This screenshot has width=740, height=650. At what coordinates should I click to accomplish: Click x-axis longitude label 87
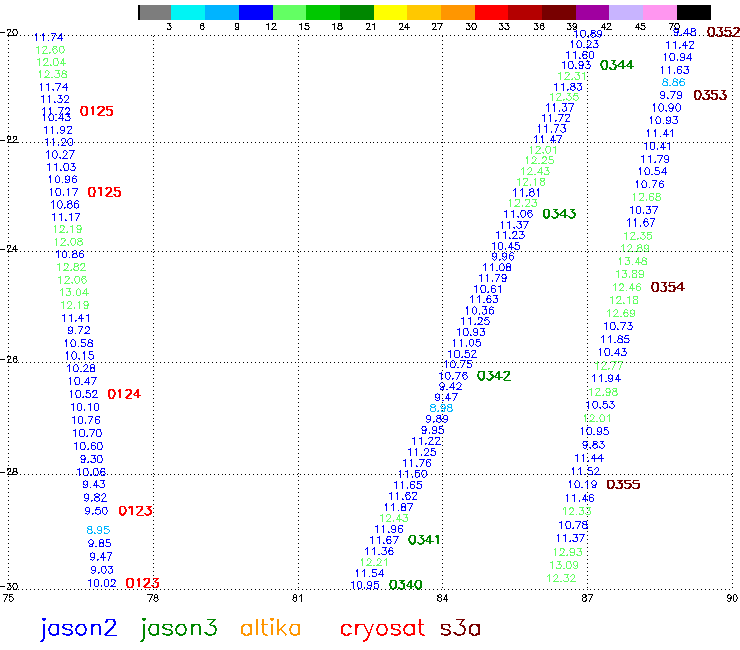[x=587, y=599]
